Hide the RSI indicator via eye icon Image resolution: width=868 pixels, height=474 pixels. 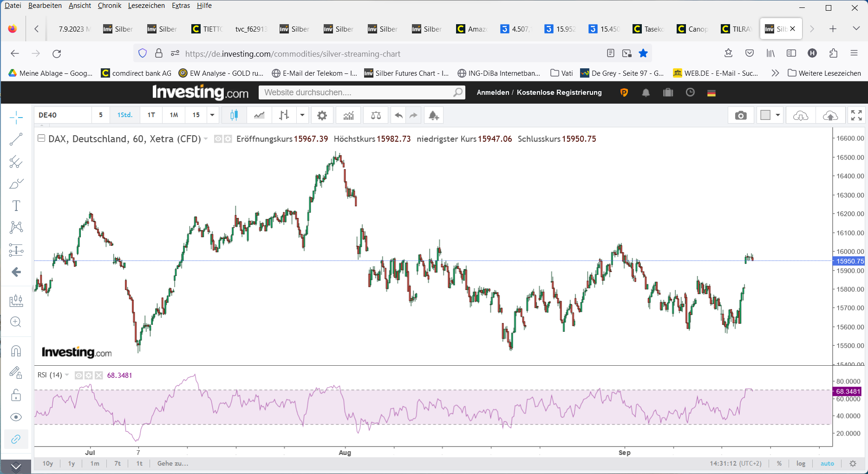coord(79,375)
